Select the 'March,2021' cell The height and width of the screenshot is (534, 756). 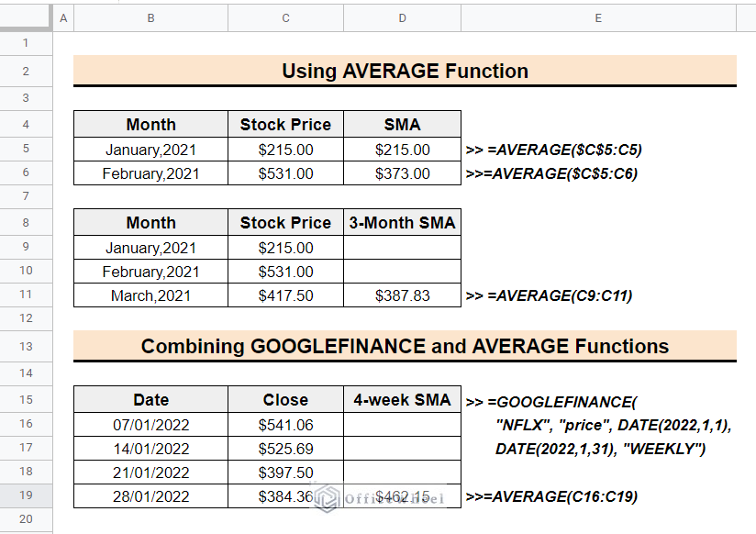point(150,295)
